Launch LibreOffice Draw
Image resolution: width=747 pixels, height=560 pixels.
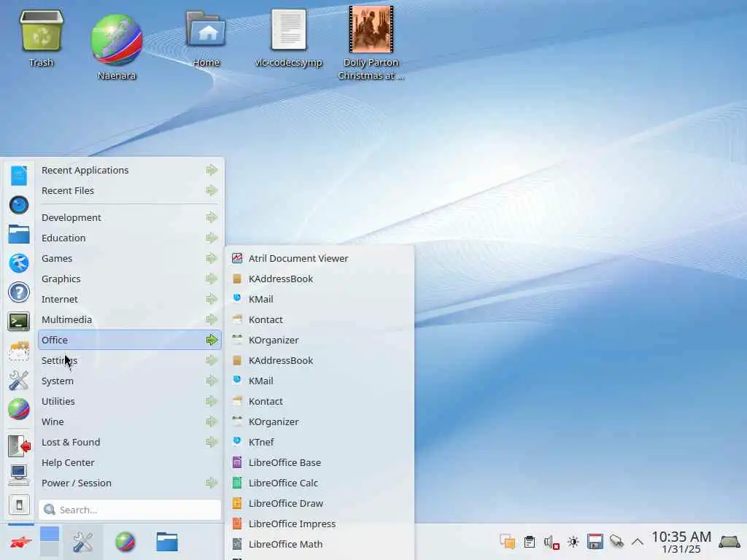pyautogui.click(x=320, y=504)
